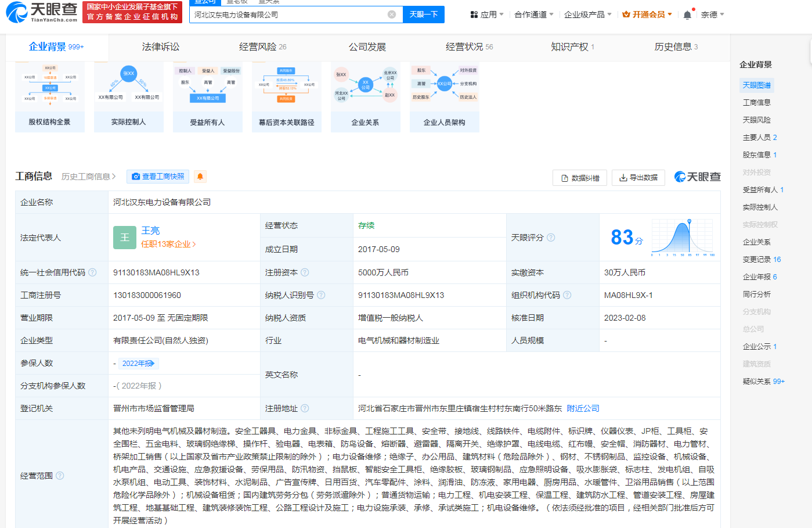Open 股权结构全景 diagram card
The image size is (812, 528).
tap(50, 97)
